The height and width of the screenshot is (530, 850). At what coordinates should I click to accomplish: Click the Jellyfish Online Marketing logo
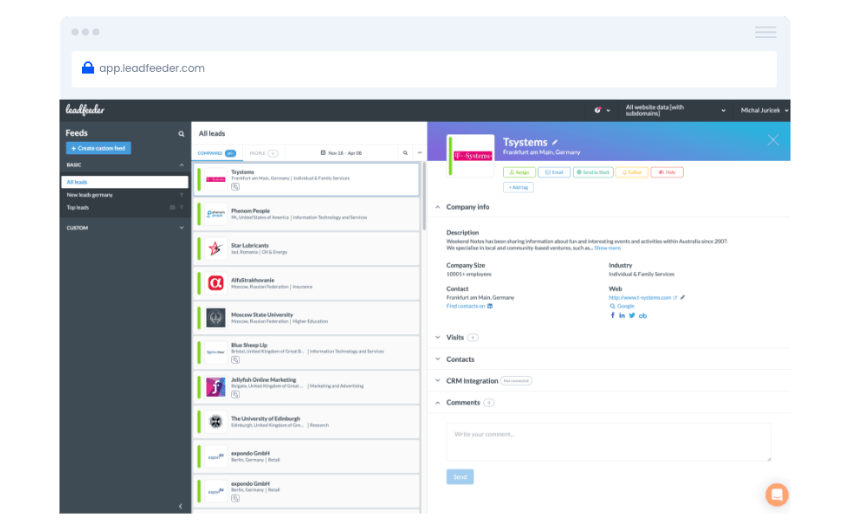(216, 387)
